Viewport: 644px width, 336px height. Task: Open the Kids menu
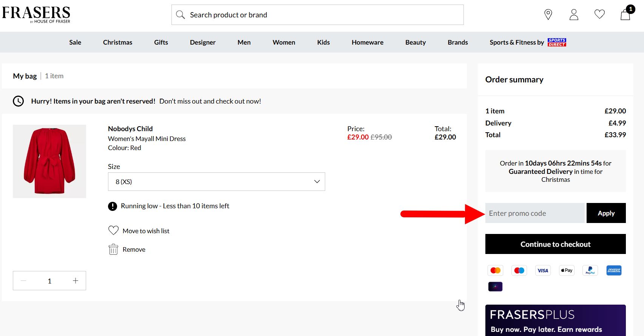click(323, 42)
